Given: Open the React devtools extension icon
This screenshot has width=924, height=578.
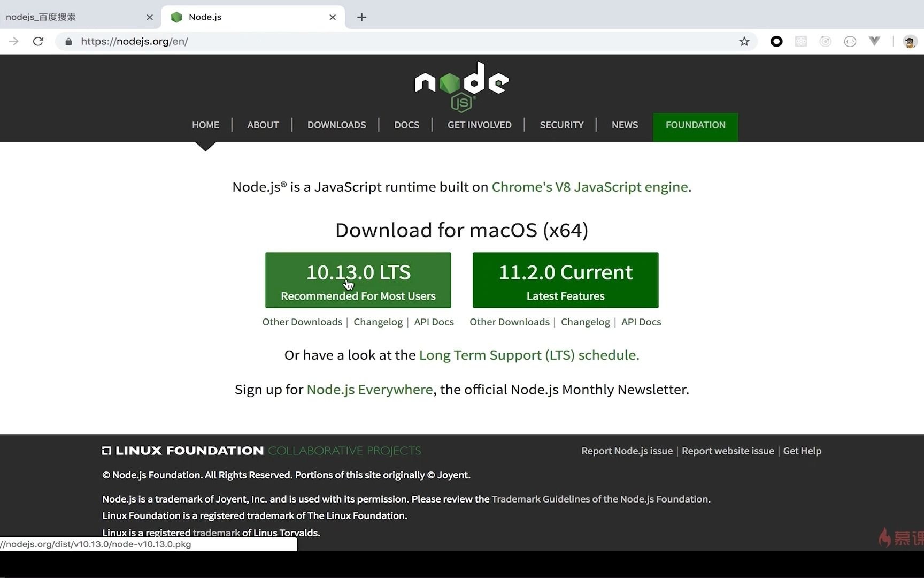Looking at the screenshot, I should coord(801,41).
